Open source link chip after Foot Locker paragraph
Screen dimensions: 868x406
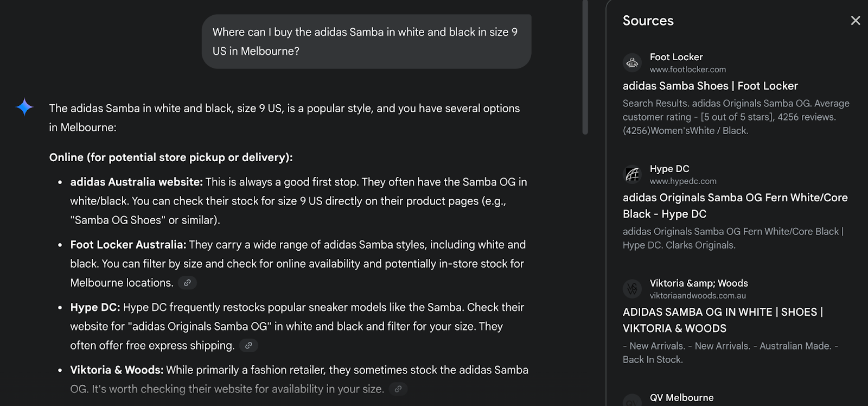(x=187, y=283)
